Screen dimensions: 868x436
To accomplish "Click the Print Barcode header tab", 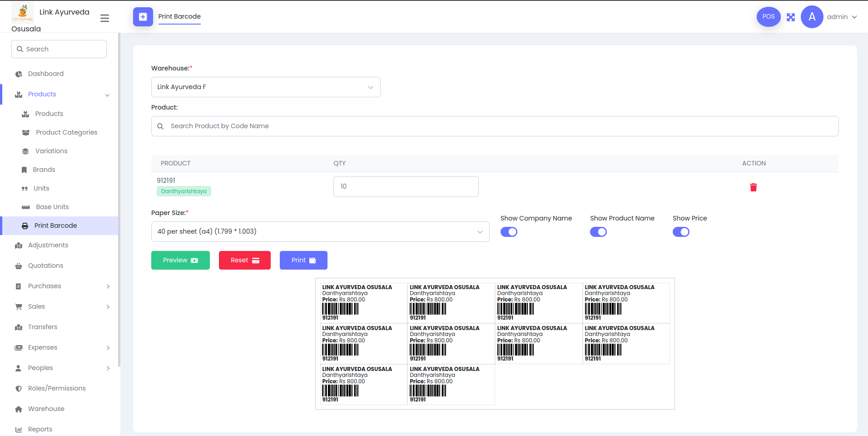I will [x=179, y=17].
